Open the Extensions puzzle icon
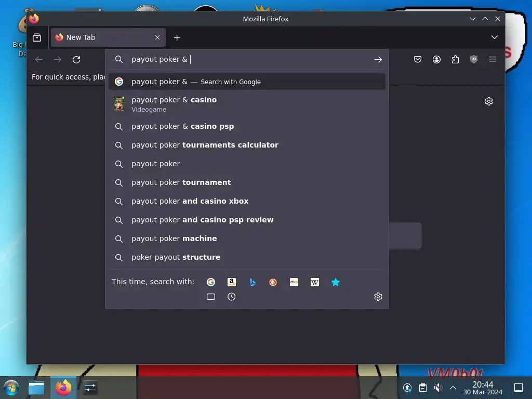The image size is (532, 399). click(x=455, y=59)
